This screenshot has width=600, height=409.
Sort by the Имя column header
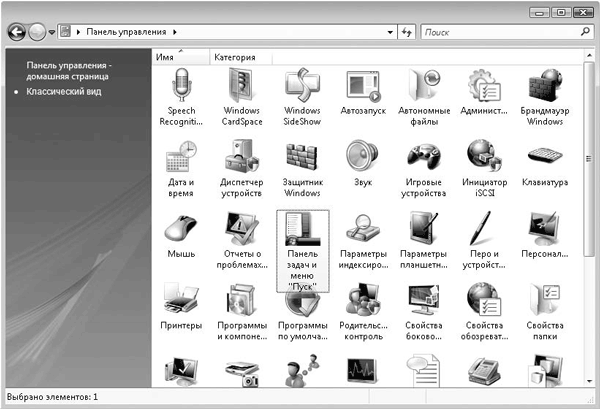166,58
